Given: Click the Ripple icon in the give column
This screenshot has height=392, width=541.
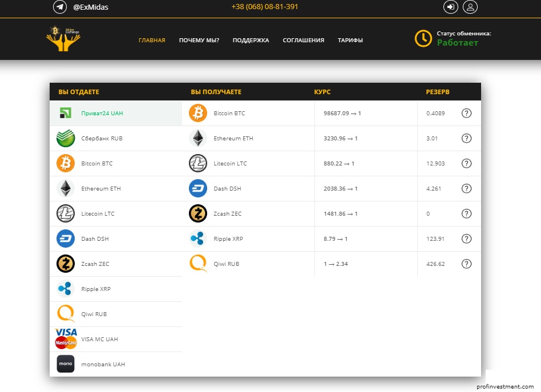Looking at the screenshot, I should tap(66, 289).
